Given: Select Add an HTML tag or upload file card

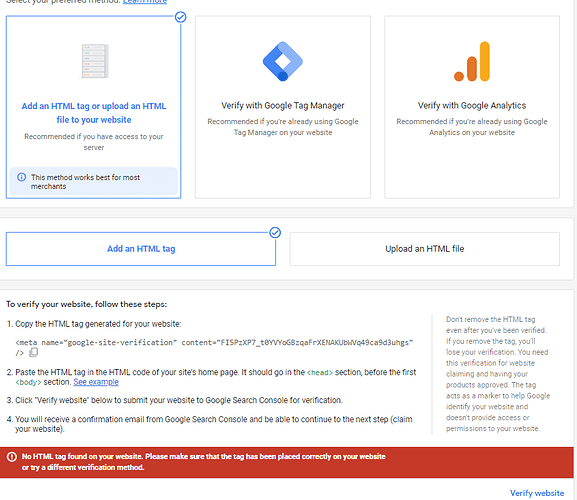Looking at the screenshot, I should pyautogui.click(x=93, y=107).
